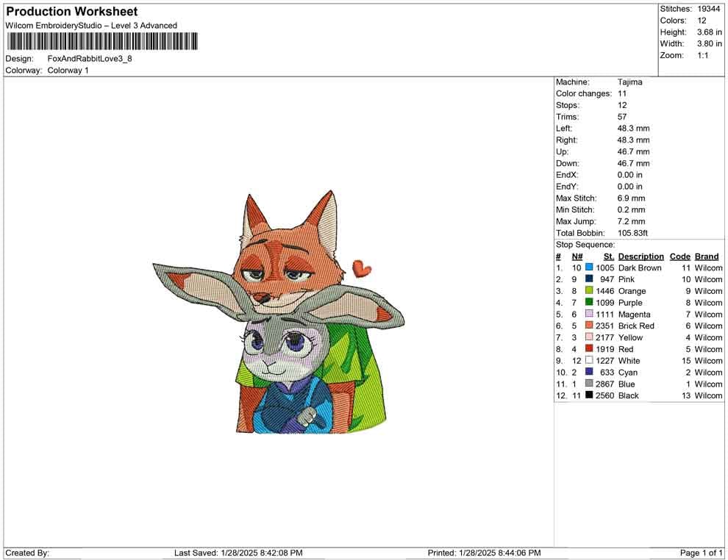Select the Colorway 1 value
The image size is (728, 560).
[x=68, y=71]
